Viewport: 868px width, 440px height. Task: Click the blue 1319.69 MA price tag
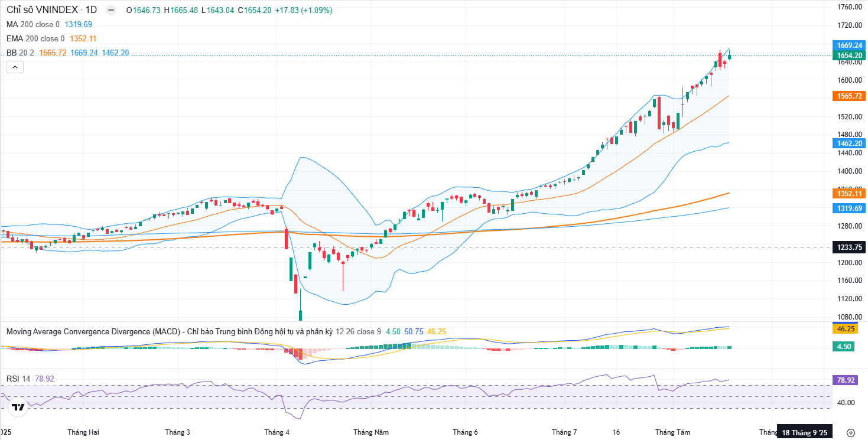(849, 208)
